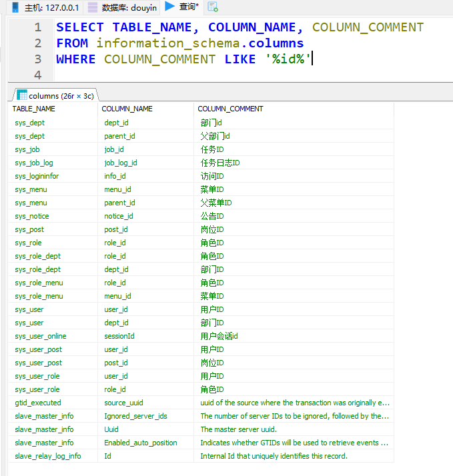Click the COLUMN_COMMENT column header
453x476 pixels.
(x=230, y=109)
